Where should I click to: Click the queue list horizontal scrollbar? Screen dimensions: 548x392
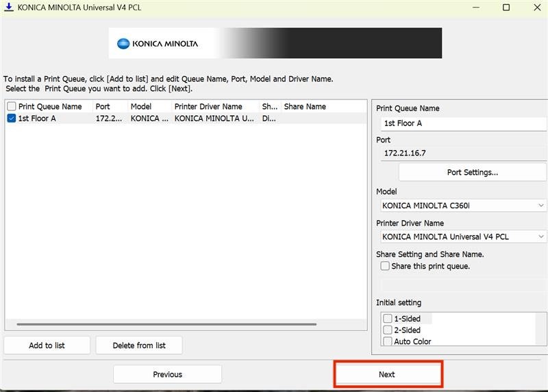tap(166, 325)
